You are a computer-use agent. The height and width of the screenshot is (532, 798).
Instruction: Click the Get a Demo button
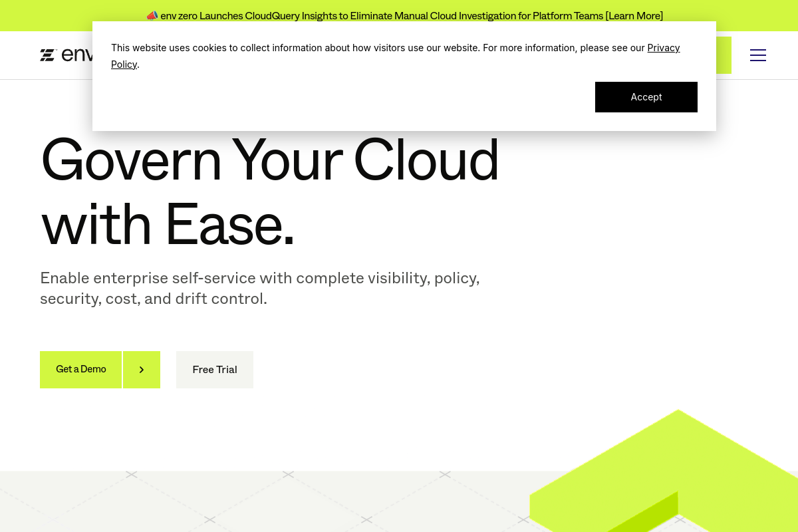tap(80, 370)
